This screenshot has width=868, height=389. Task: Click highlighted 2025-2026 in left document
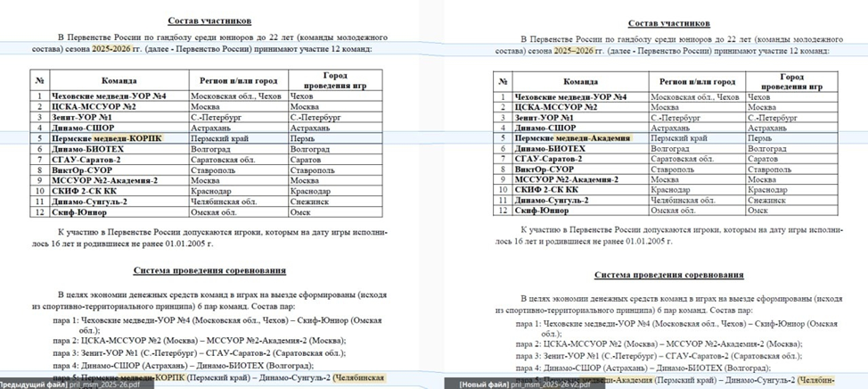(x=117, y=49)
